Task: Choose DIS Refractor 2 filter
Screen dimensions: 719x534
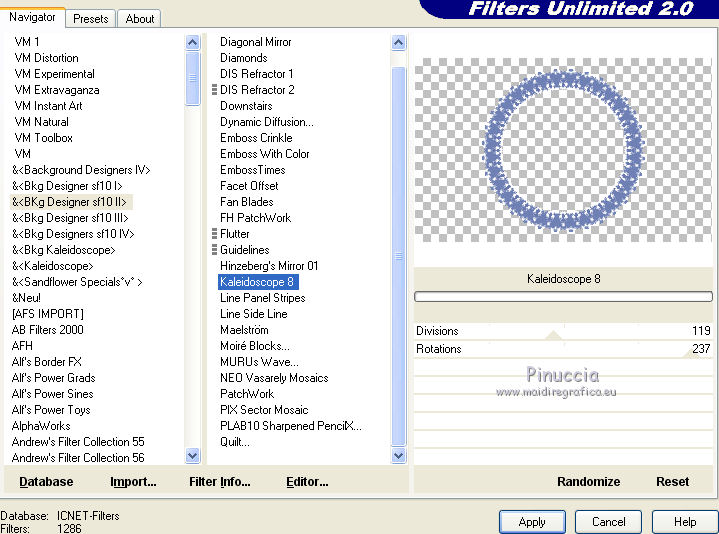Action: tap(257, 90)
